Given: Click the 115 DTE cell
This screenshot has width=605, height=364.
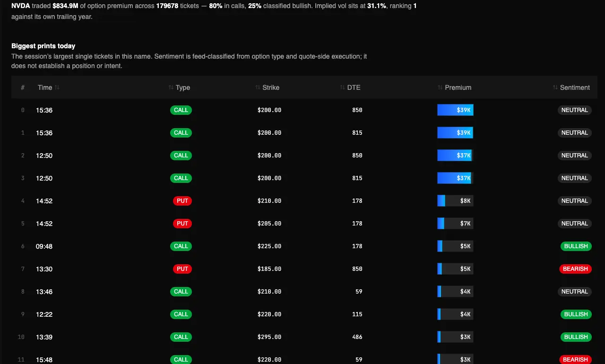Looking at the screenshot, I should pyautogui.click(x=357, y=314).
